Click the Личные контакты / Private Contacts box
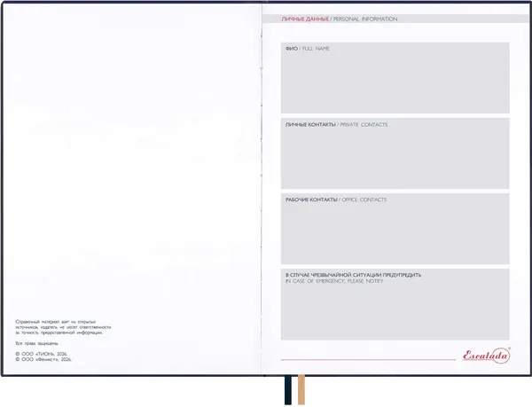Image resolution: width=532 pixels, height=407 pixels. click(x=395, y=153)
